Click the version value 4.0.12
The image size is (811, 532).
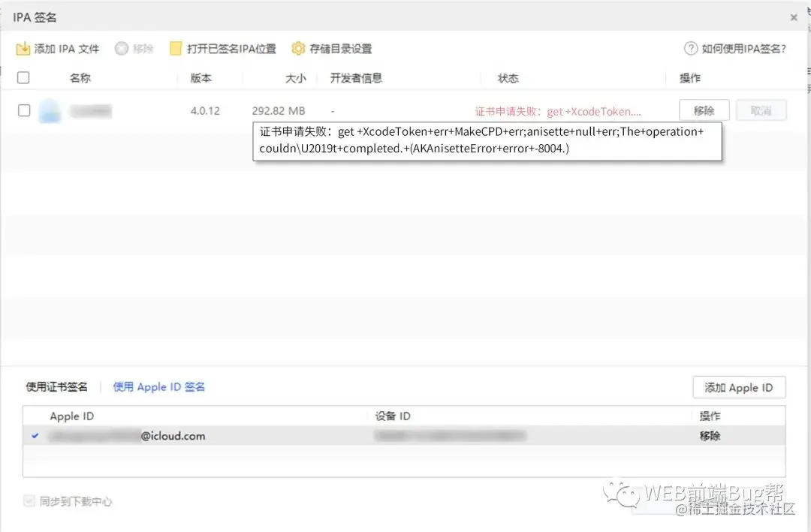205,110
